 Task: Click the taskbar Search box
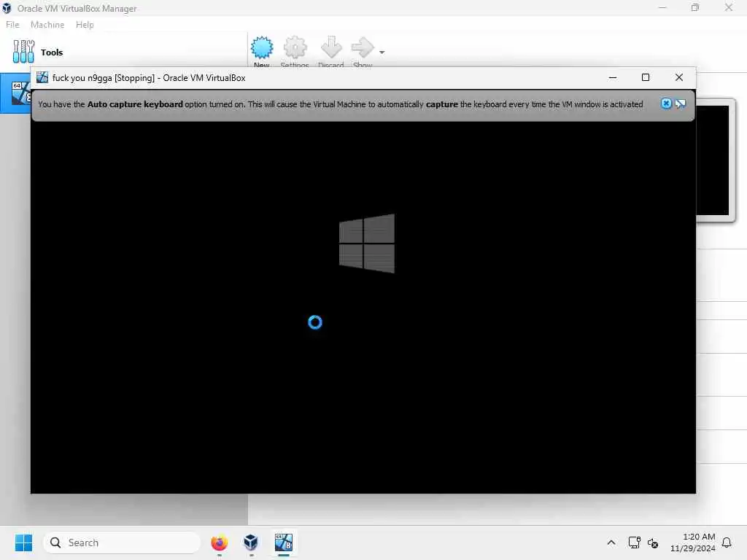[x=122, y=542]
